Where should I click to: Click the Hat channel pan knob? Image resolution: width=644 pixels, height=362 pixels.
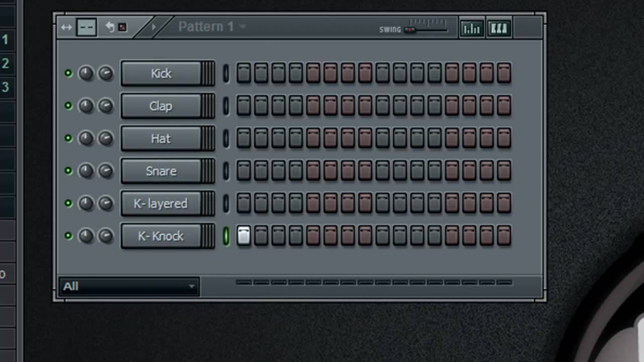coord(86,138)
